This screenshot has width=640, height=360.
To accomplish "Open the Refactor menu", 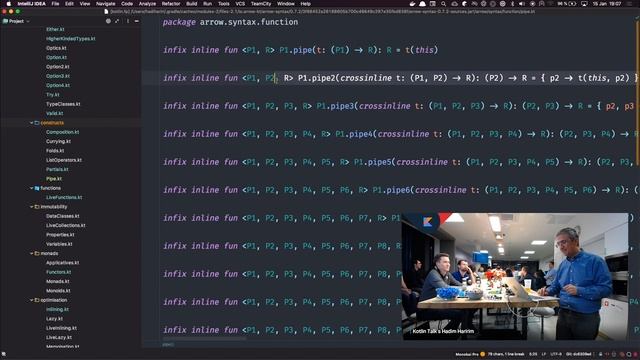I will pyautogui.click(x=171, y=4).
